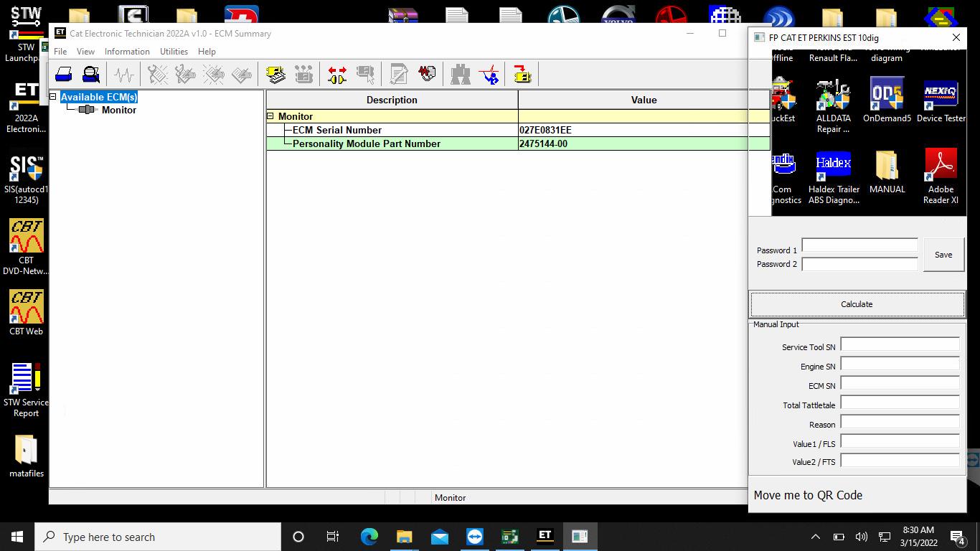Open the File menu
The image size is (980, 551).
(60, 52)
